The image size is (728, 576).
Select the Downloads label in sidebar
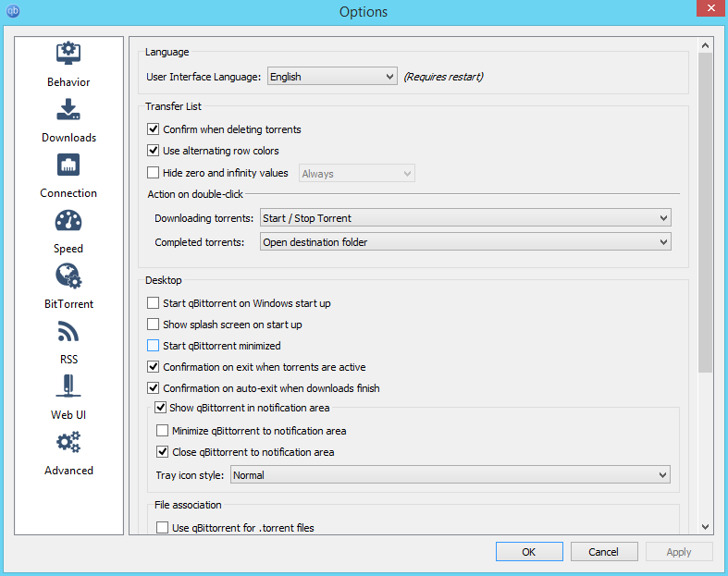(68, 138)
